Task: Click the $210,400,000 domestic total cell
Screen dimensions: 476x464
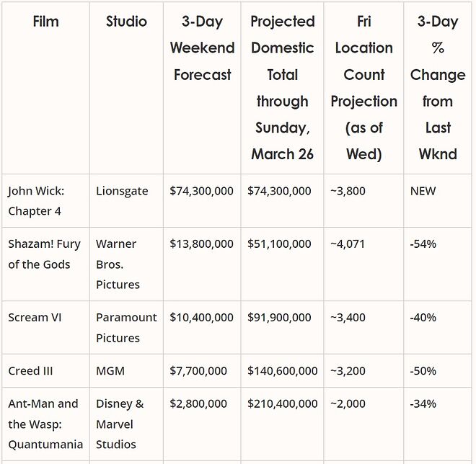Action: pos(283,404)
